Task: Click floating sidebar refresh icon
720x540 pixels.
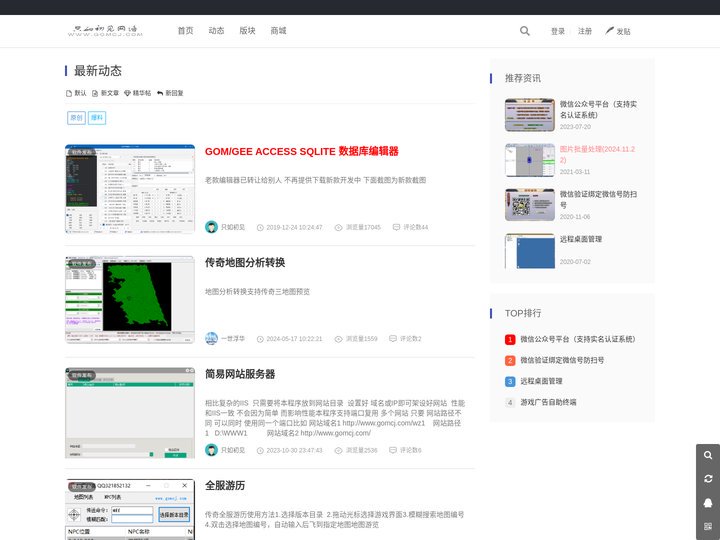Action: [x=708, y=479]
